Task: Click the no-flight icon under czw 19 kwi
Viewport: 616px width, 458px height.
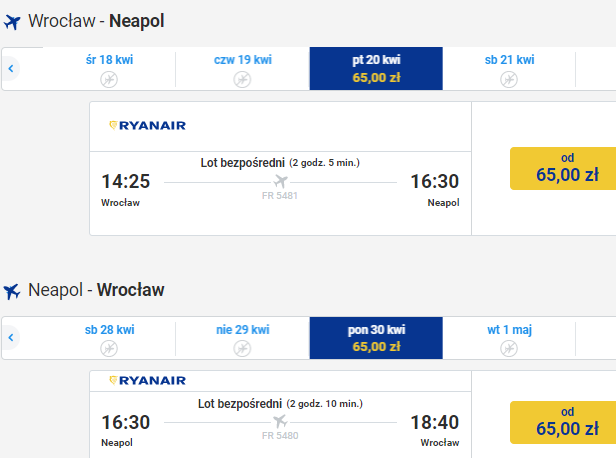Action: point(242,80)
